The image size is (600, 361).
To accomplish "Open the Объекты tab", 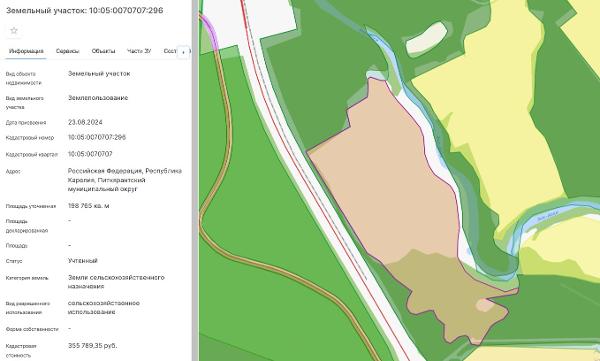I will [103, 51].
